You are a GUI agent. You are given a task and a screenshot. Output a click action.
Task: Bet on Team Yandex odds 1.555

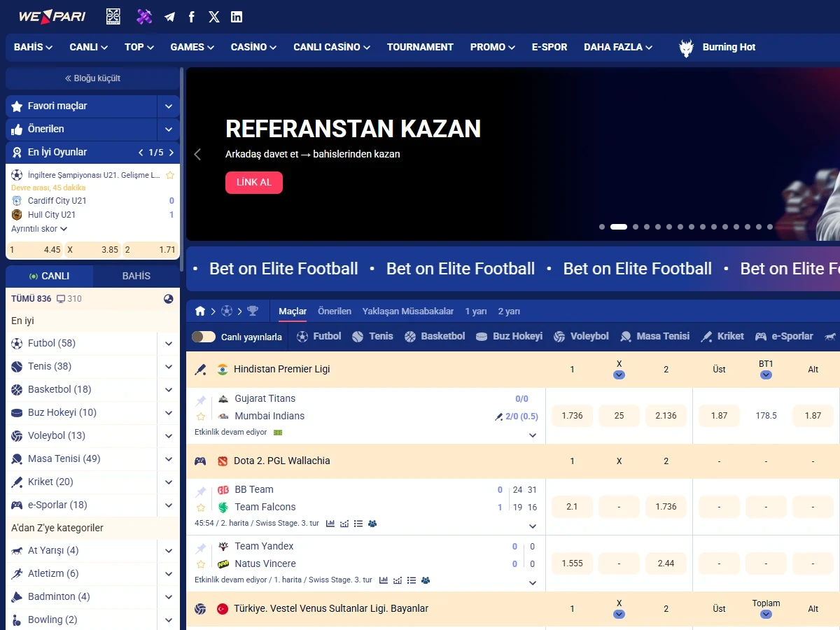coord(572,563)
